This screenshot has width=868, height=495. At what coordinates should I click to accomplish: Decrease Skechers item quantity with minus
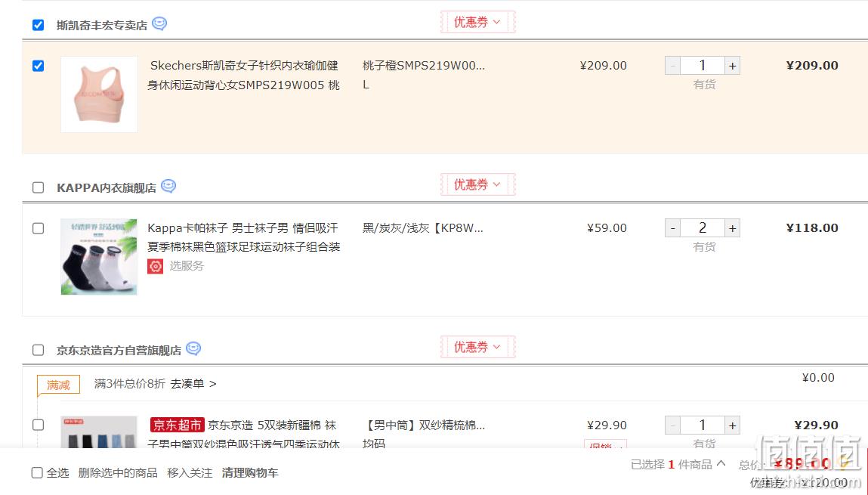672,66
